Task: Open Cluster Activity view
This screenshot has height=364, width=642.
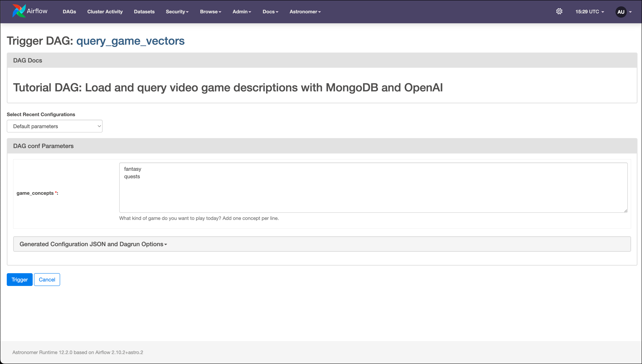Action: [x=105, y=12]
